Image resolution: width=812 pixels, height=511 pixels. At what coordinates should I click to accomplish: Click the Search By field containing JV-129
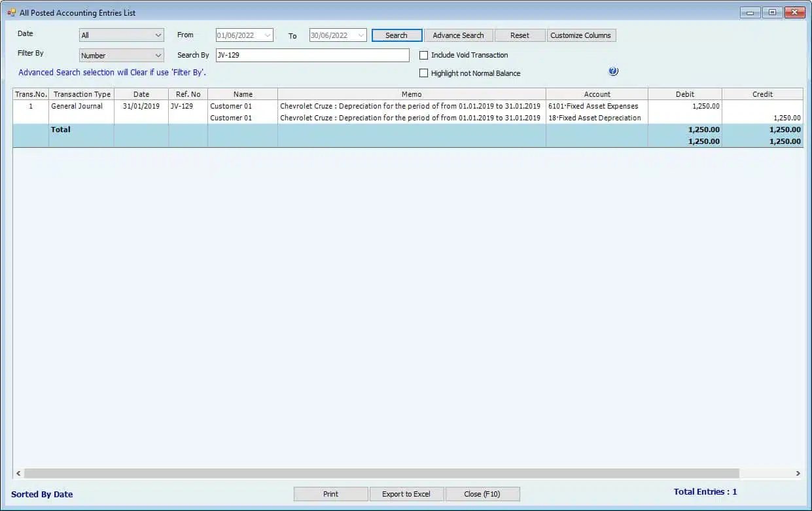(313, 55)
